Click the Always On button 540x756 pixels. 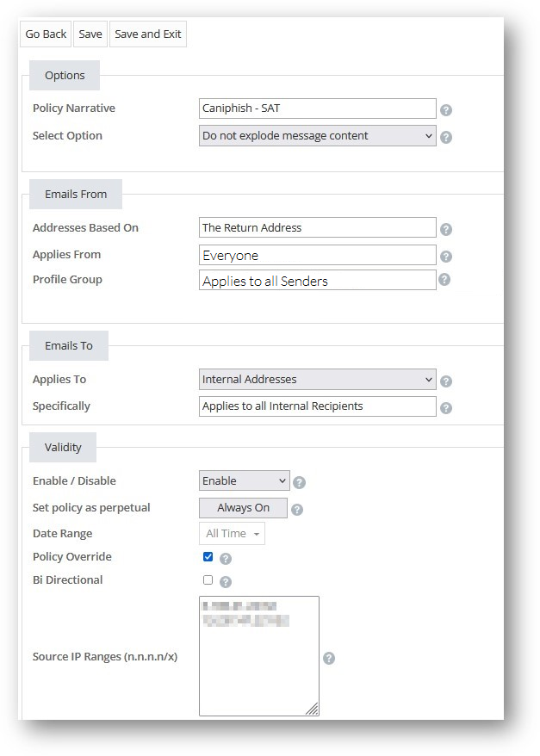click(243, 508)
